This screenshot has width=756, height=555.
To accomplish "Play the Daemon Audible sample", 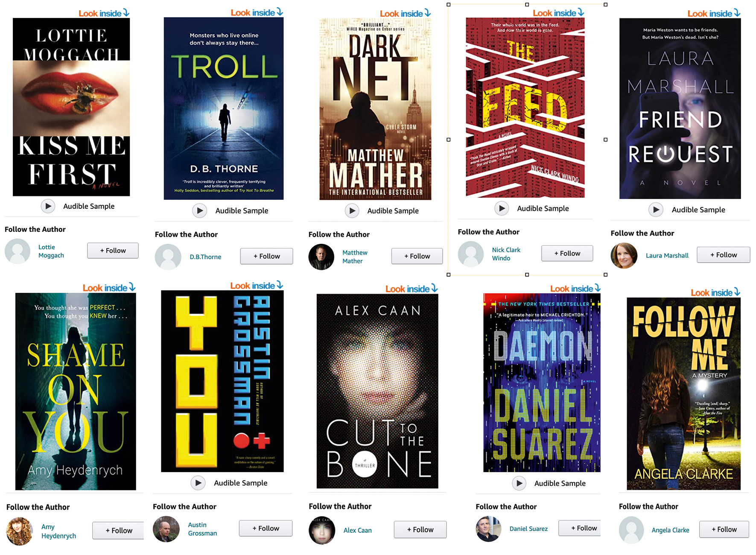I will 519,483.
